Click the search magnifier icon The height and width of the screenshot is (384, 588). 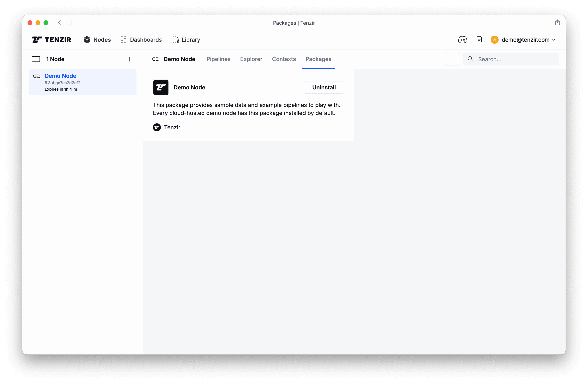[x=470, y=59]
